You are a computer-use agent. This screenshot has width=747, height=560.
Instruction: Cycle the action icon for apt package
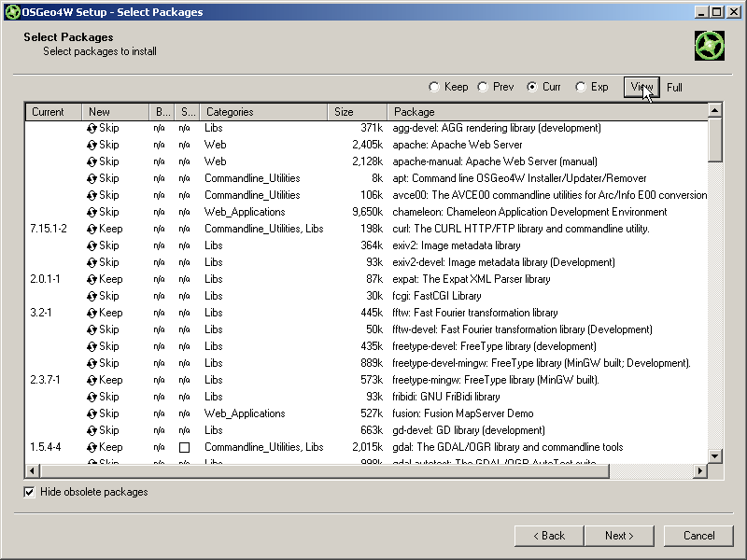click(x=92, y=178)
